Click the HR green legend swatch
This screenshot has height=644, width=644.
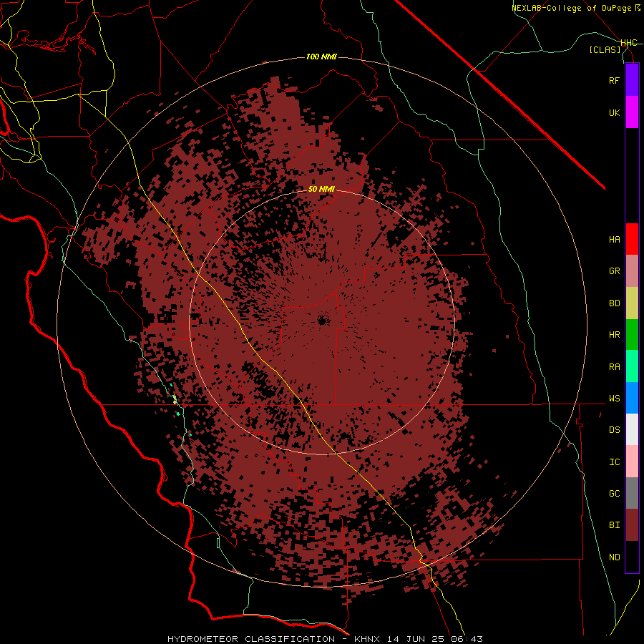tap(632, 335)
